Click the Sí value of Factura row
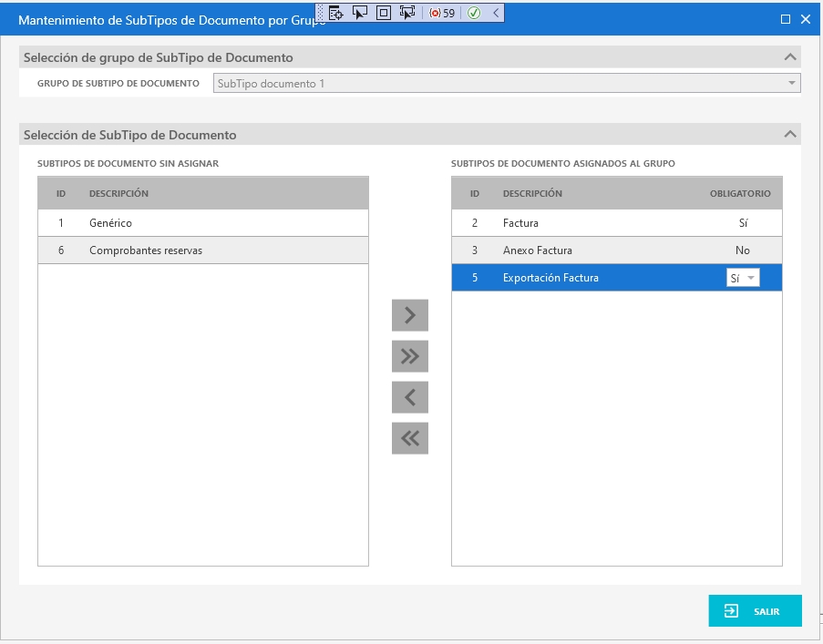 [743, 223]
